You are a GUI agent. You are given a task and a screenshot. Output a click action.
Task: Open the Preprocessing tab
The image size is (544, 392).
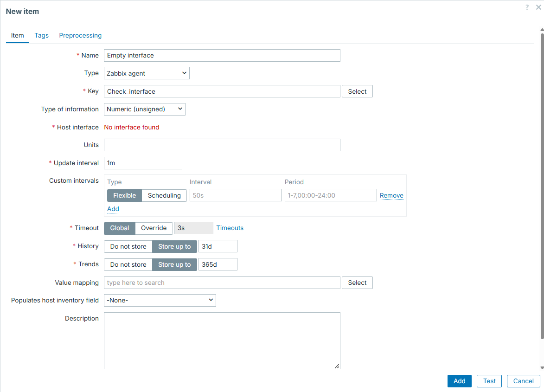[80, 35]
